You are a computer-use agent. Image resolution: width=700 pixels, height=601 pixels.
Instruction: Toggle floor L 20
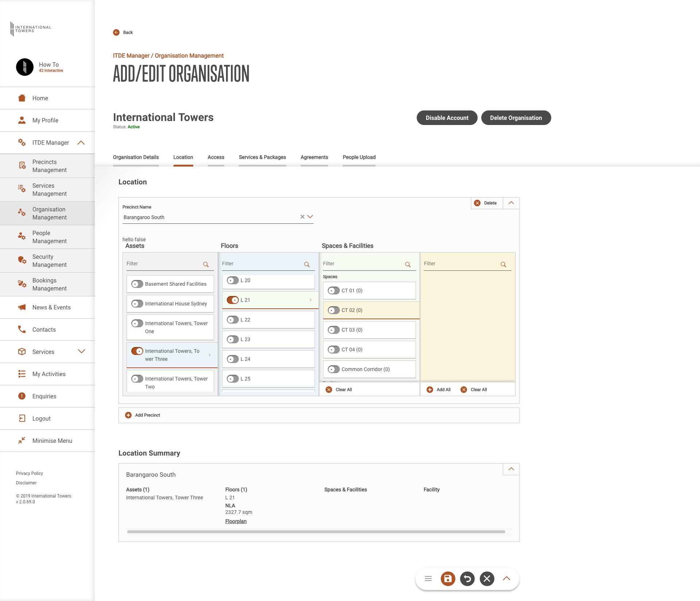pos(233,280)
